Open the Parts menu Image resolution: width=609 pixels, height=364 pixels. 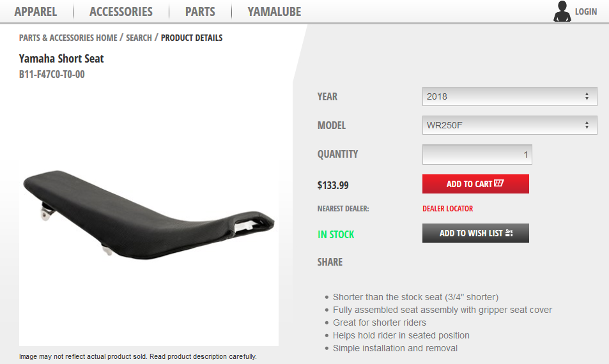pos(200,11)
